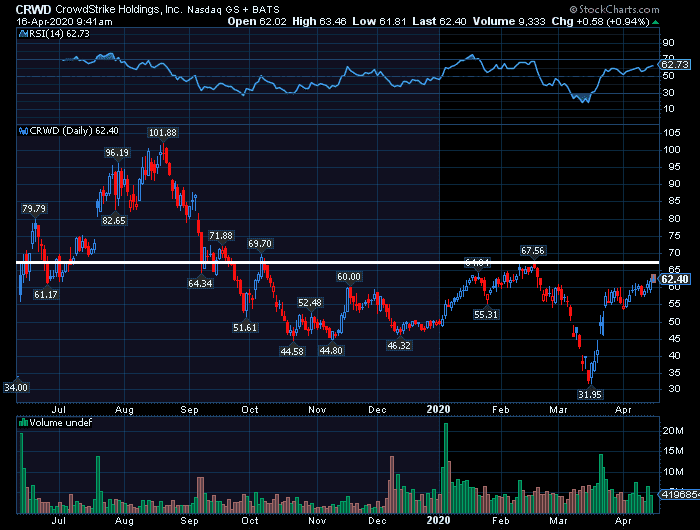Click the High 63.46 value
Image resolution: width=700 pixels, height=530 pixels.
click(319, 21)
